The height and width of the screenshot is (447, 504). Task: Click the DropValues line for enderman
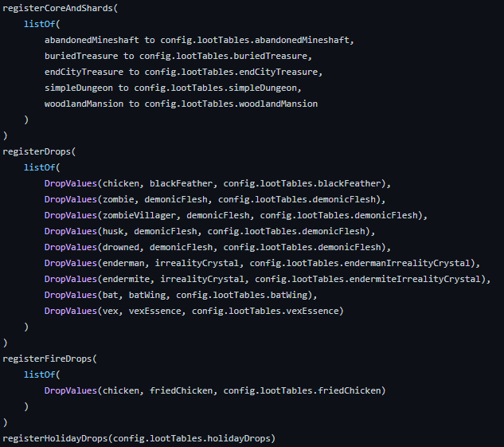(x=262, y=263)
